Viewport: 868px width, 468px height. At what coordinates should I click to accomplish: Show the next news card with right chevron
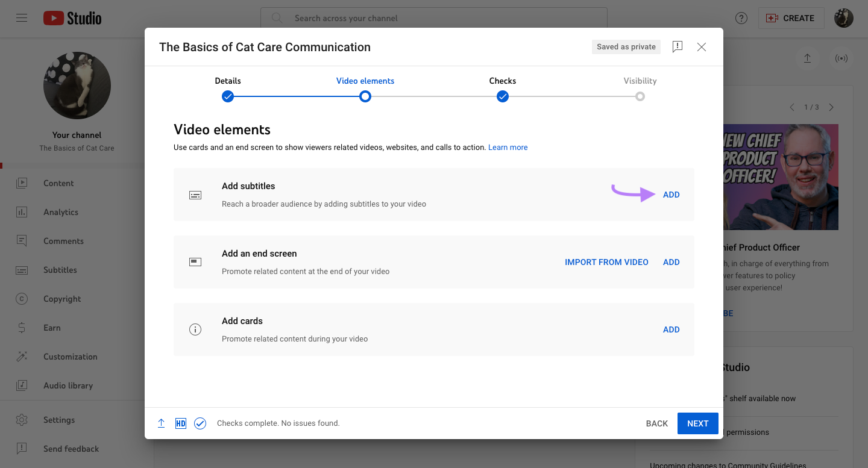(831, 107)
